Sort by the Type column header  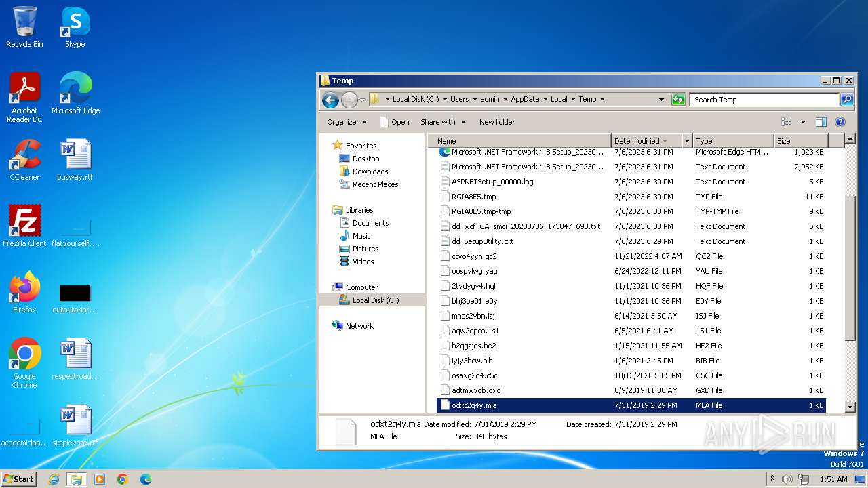pos(733,141)
